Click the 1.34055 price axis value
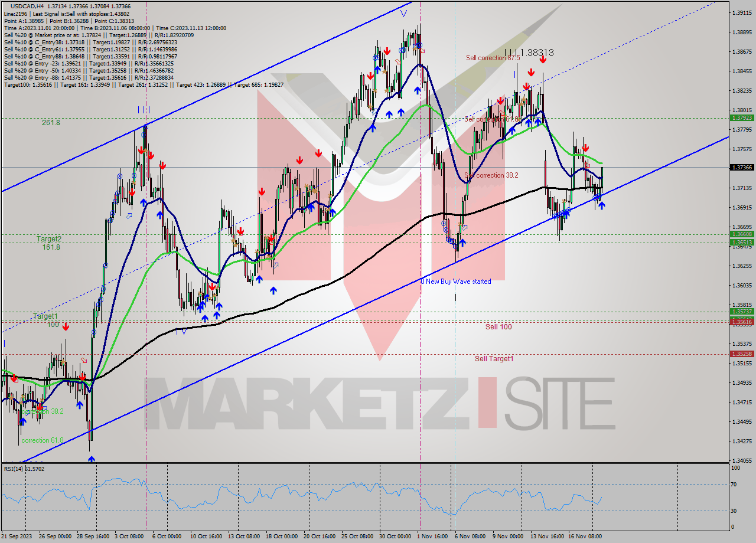Screen dimensions: 756x543 (x=741, y=460)
